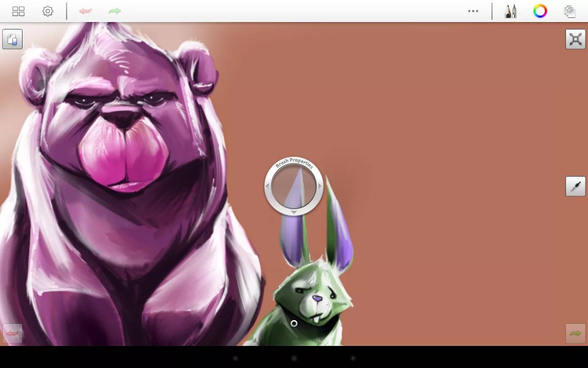
Task: Toggle fit-to-view with the crossed arrows icon
Action: point(576,39)
